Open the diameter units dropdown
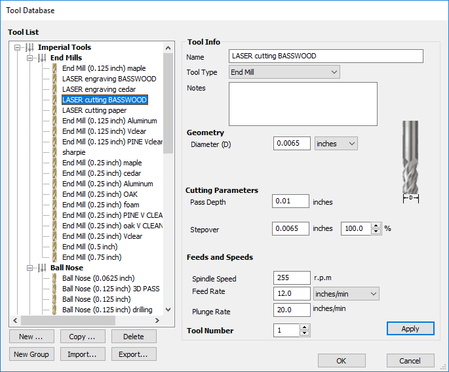Screen dimensions: 449x372 pyautogui.click(x=336, y=144)
